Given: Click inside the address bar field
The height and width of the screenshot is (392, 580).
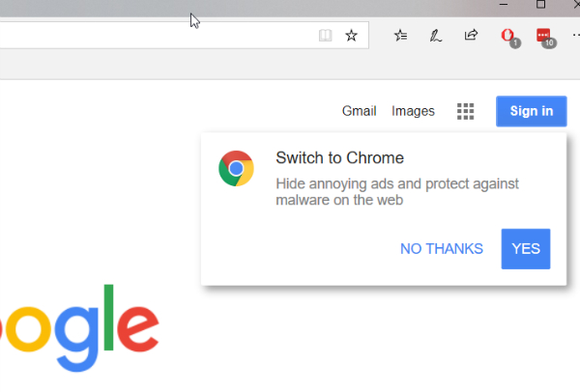Looking at the screenshot, I should pos(156,36).
